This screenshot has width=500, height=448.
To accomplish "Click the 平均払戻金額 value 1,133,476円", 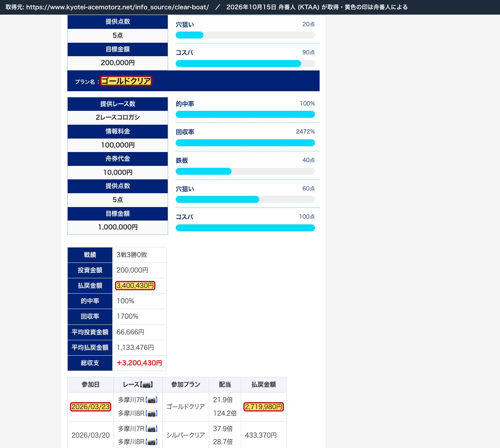I will [135, 348].
